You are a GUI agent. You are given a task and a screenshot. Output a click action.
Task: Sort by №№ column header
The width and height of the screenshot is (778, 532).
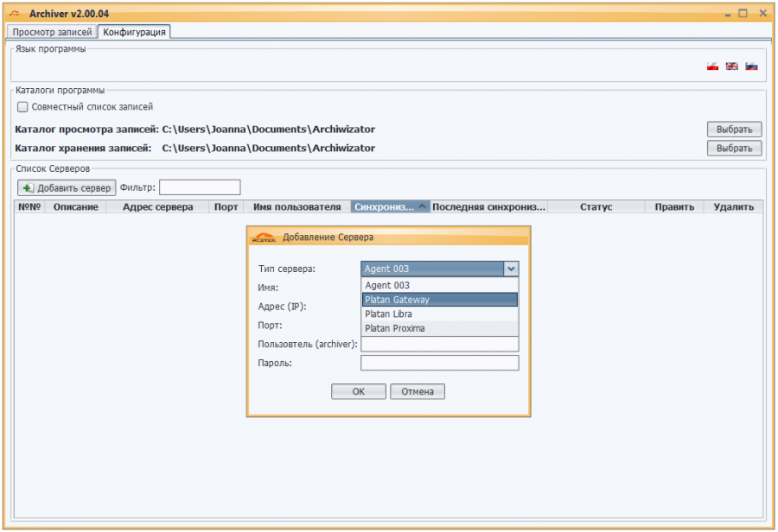coord(29,206)
